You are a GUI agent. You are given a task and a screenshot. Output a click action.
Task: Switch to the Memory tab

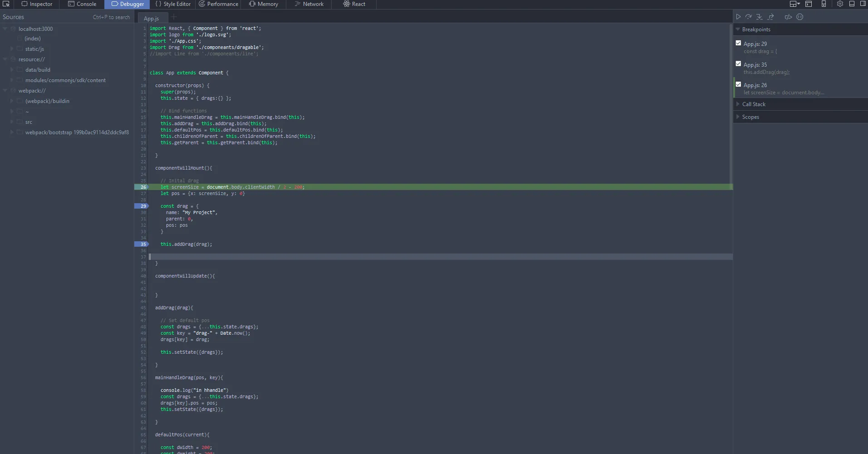click(264, 4)
